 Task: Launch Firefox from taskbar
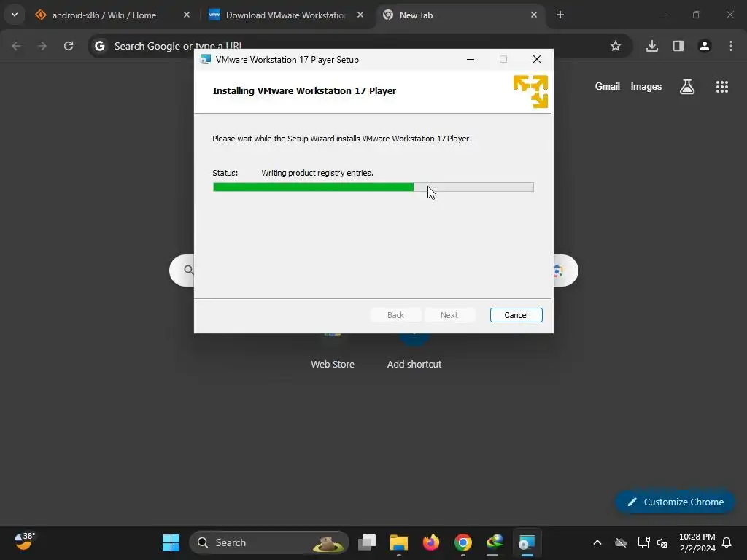click(x=430, y=542)
